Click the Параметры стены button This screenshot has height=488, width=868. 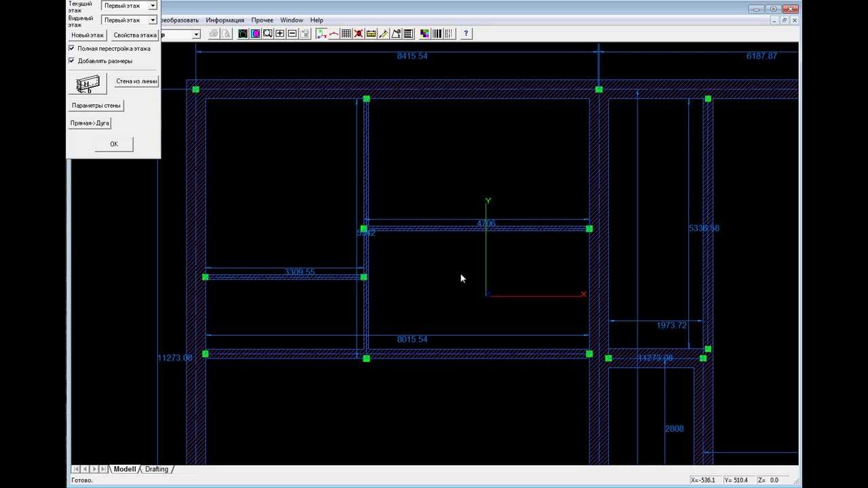(96, 106)
